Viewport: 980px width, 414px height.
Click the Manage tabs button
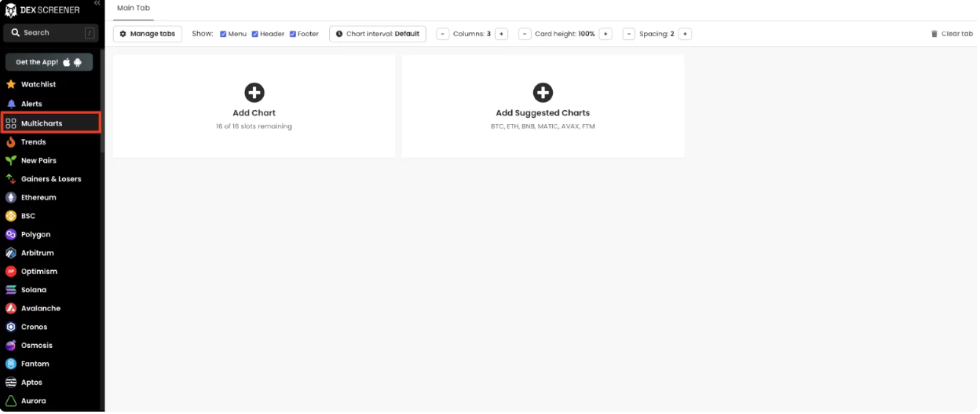point(148,34)
